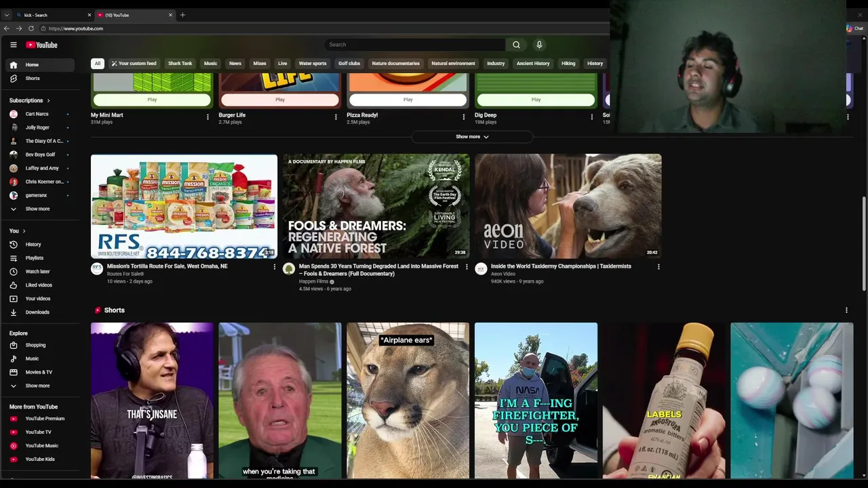Play the Dig Deep game

point(536,100)
